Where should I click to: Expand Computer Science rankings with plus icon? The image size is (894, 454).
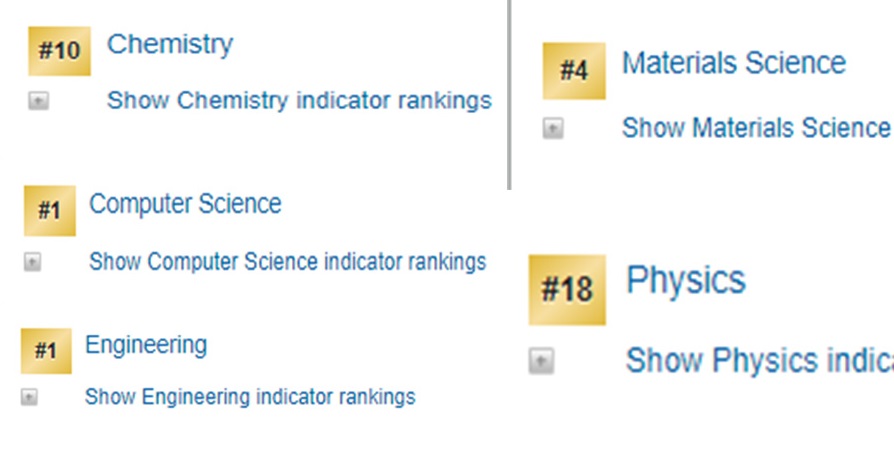pos(33,262)
